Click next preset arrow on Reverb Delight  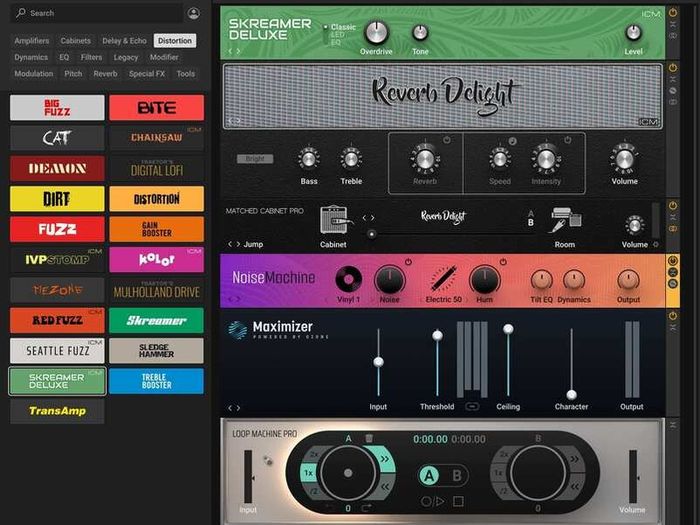pos(238,121)
